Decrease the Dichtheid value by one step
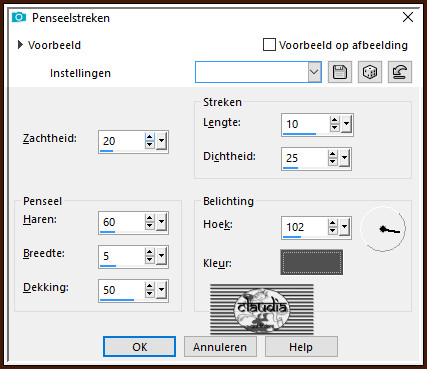Screen dimensions: 427x369 (x=333, y=162)
